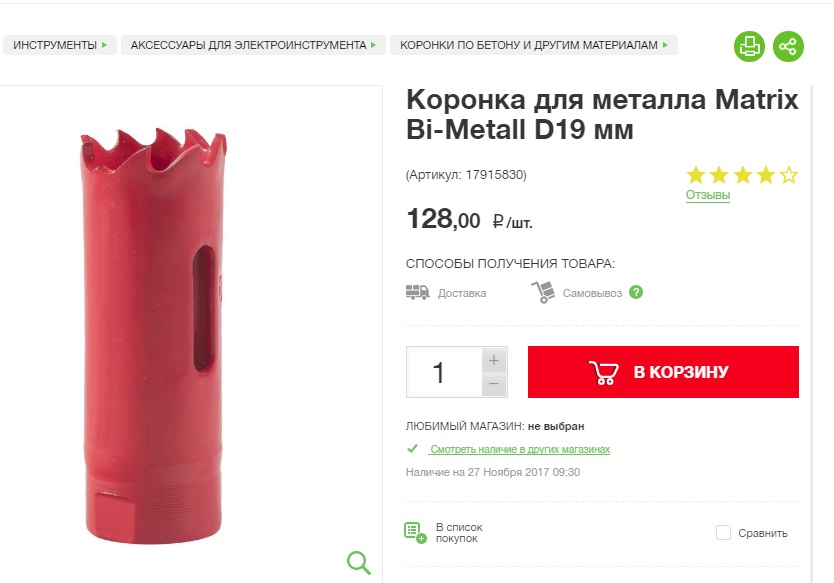This screenshot has height=583, width=834.
Task: Add product with В корзину button
Action: tap(663, 372)
